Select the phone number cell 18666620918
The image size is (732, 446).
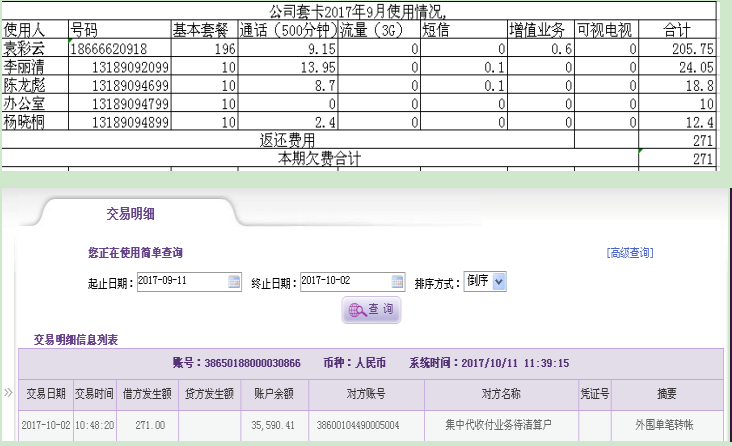coord(118,48)
